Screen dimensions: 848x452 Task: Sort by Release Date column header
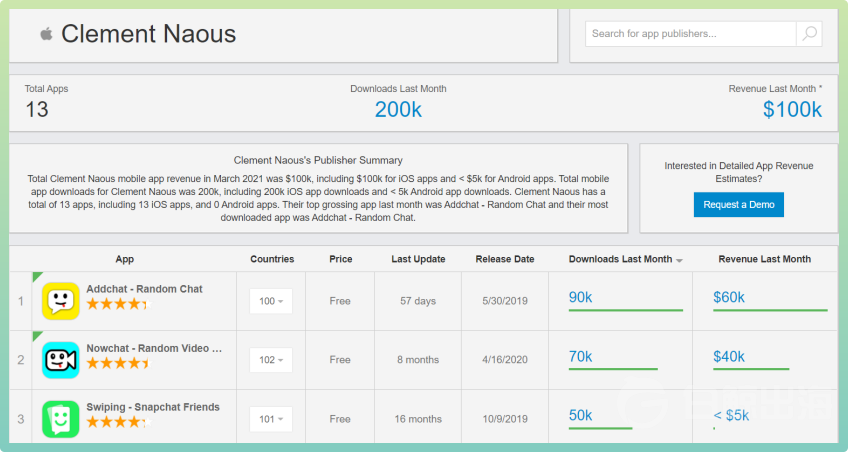505,259
